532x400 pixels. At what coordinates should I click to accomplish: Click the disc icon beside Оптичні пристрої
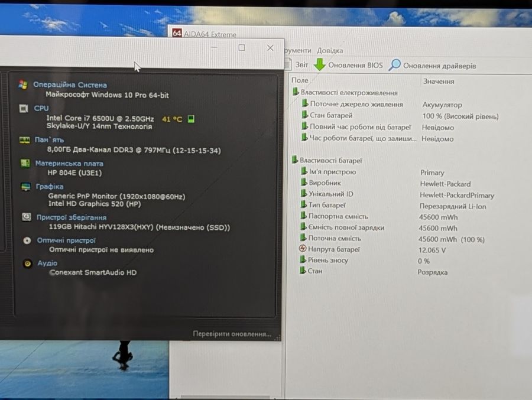27,240
